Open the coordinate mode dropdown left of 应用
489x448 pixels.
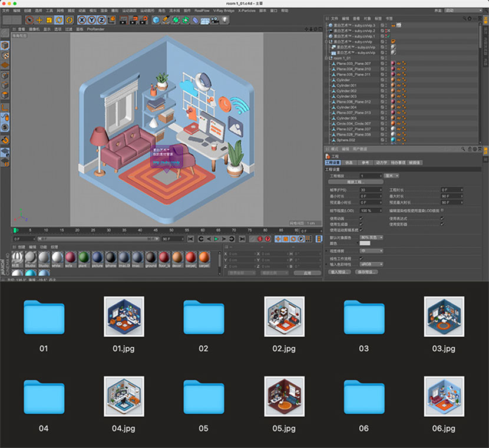coord(275,273)
